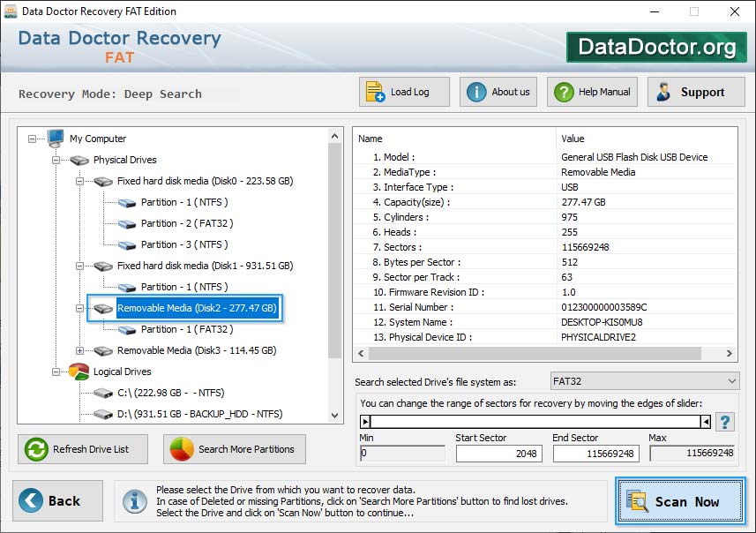
Task: Click the properties table scroll right arrow
Action: tap(729, 354)
